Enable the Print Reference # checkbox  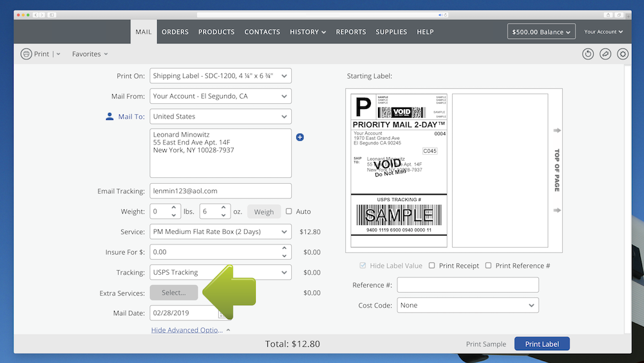[488, 265]
